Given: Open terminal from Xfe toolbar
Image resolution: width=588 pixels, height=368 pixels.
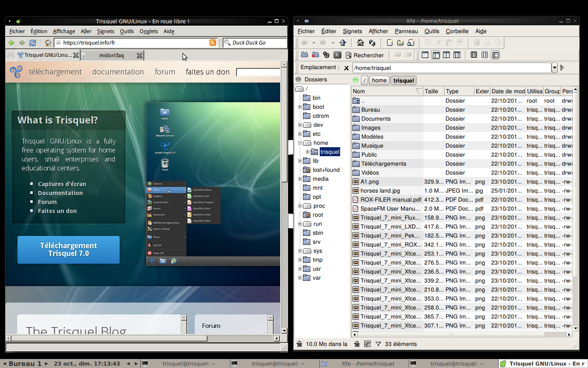Looking at the screenshot, I should click(337, 55).
